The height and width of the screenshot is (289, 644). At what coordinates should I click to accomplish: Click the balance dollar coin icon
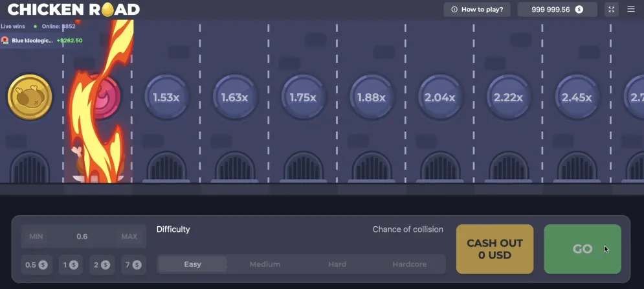[579, 10]
